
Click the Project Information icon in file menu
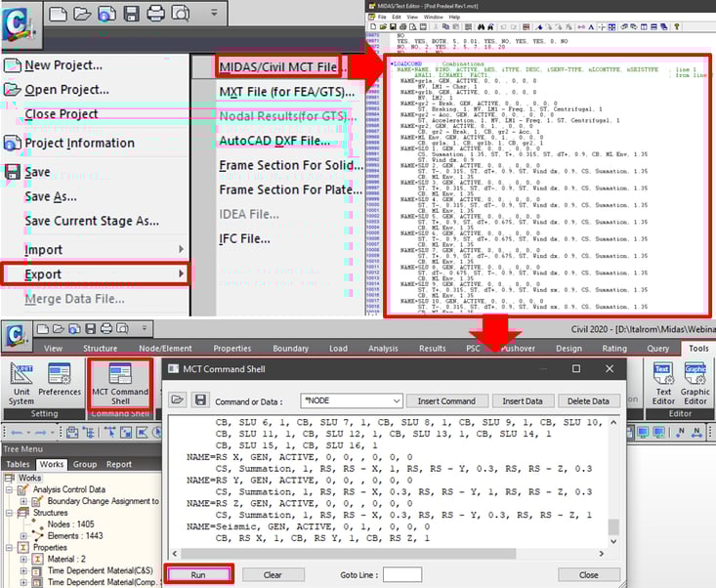coord(13,143)
